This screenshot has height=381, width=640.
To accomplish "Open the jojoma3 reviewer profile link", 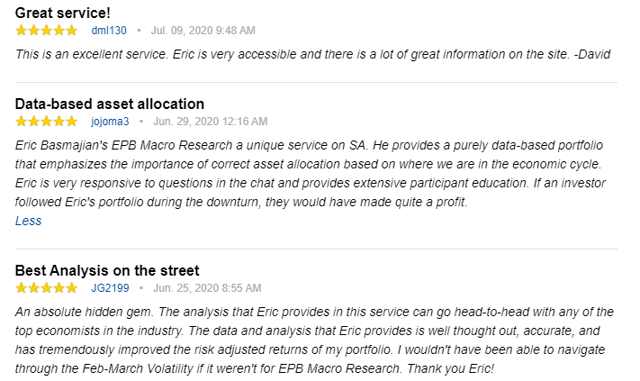I will click(110, 122).
